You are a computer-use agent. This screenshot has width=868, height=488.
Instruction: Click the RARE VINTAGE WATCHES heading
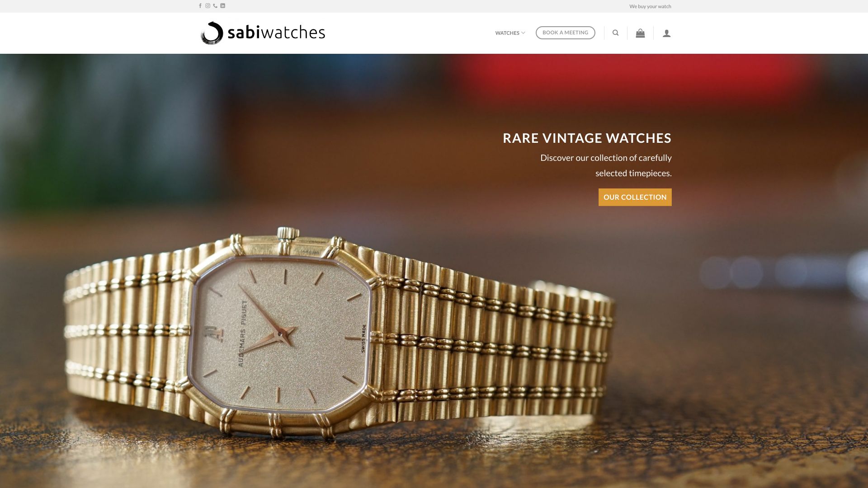(587, 138)
